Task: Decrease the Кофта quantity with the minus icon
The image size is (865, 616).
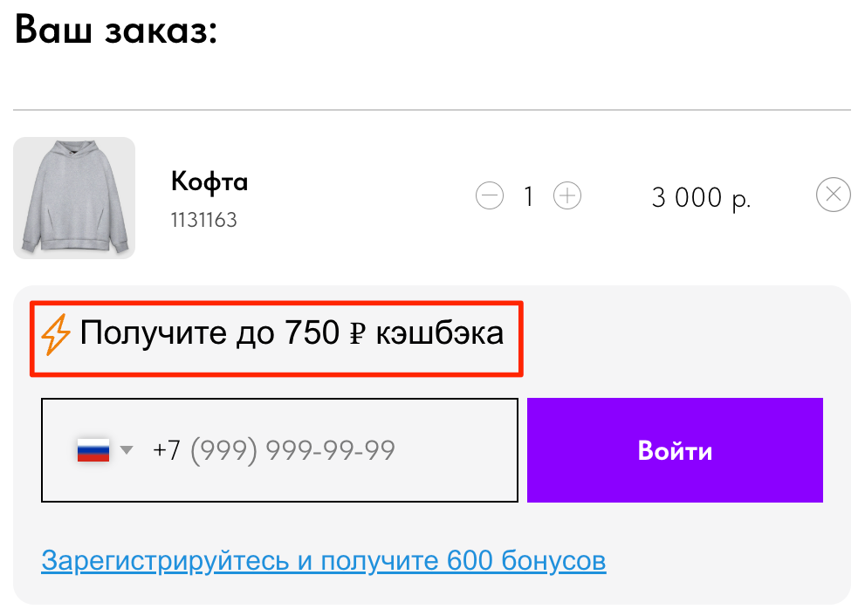Action: [x=490, y=195]
